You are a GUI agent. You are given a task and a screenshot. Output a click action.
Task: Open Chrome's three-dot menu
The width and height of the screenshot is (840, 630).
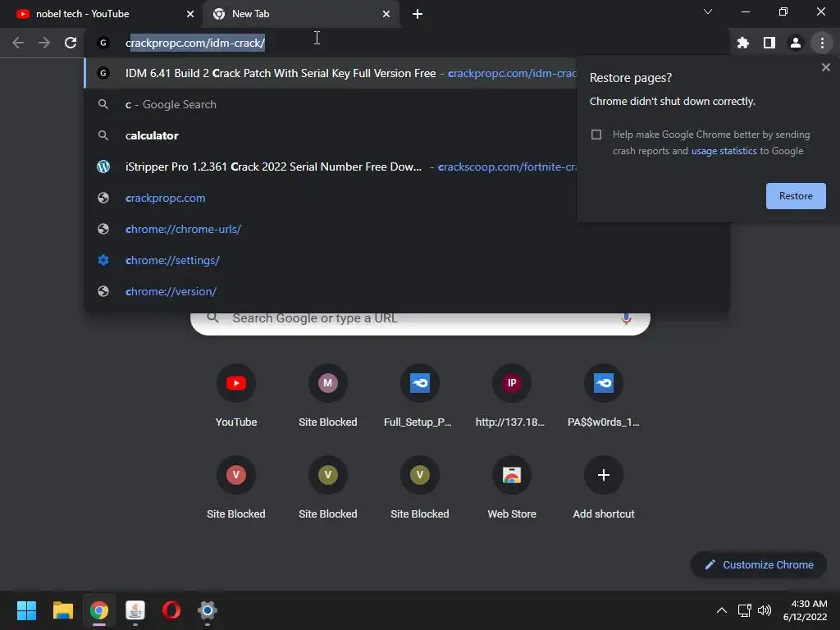click(822, 43)
